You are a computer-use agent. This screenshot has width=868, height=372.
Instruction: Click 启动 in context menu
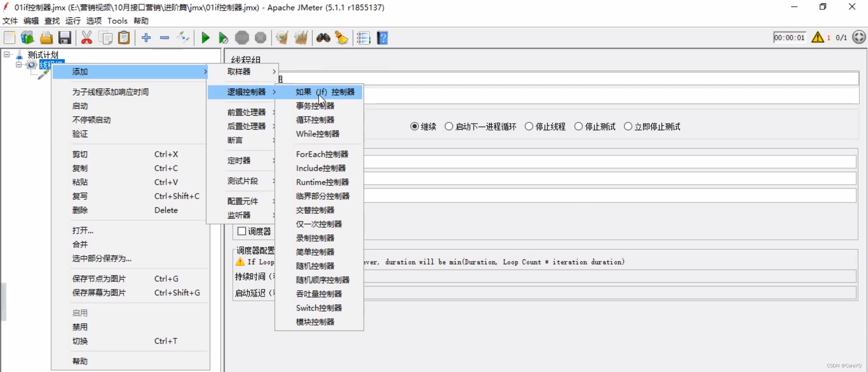131,106
